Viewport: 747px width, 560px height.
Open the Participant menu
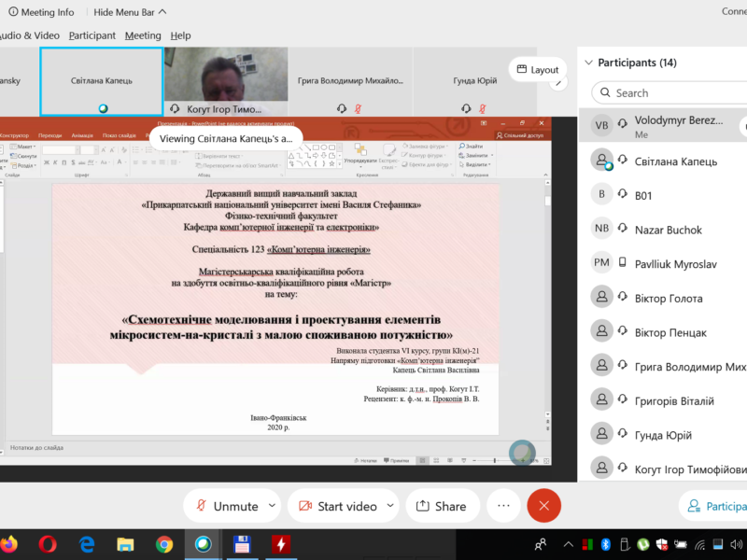92,35
